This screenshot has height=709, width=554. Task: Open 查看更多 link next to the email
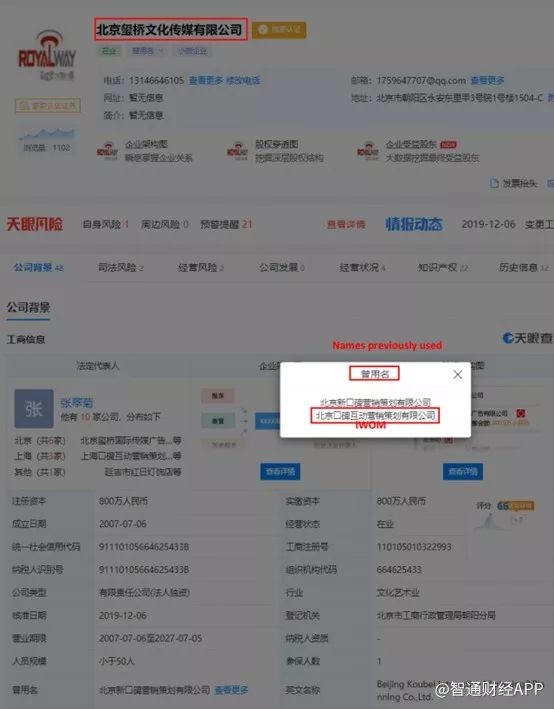click(x=487, y=80)
